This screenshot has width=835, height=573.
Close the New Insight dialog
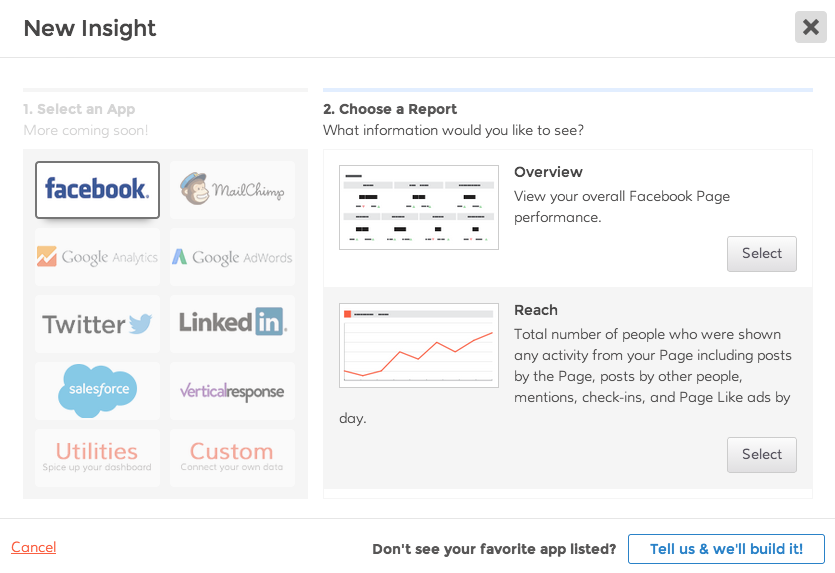coord(810,27)
